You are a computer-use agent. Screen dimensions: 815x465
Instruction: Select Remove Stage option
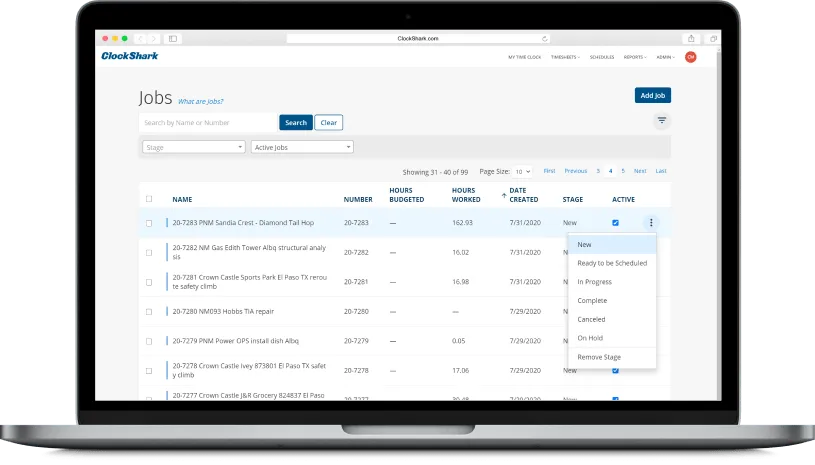click(x=612, y=357)
